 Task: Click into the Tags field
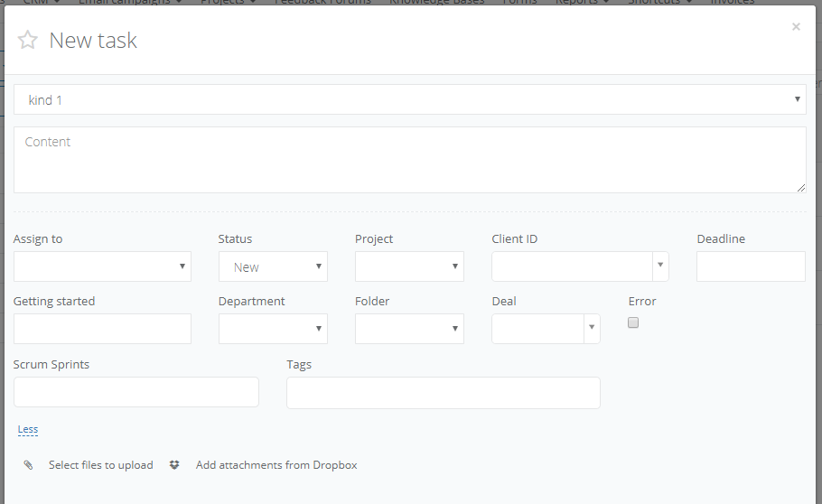pos(443,392)
